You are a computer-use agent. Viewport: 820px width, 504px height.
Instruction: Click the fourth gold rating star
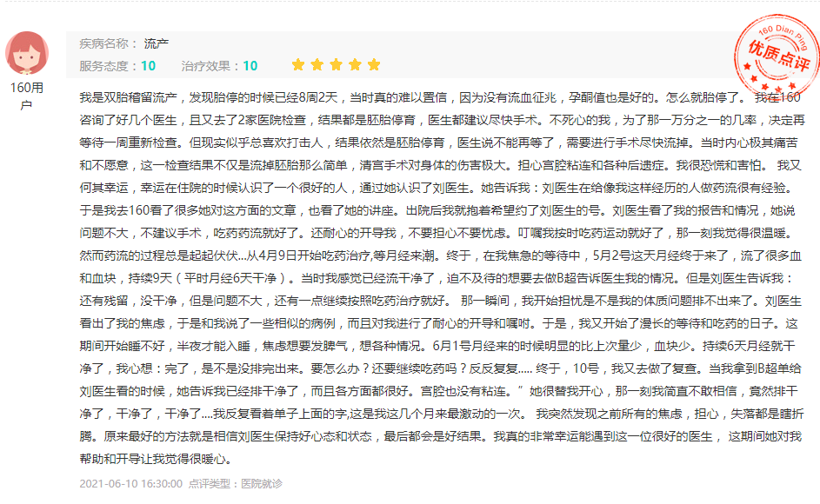coord(355,65)
